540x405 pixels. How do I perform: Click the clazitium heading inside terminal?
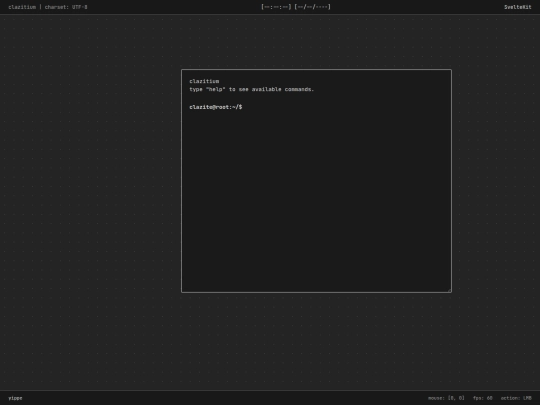(204, 81)
